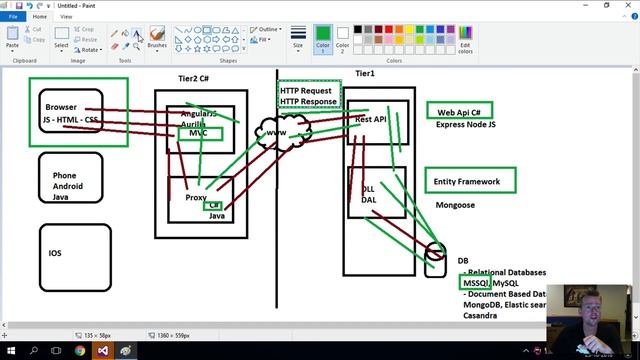
Task: Open the Edit colors dialog
Action: [x=465, y=40]
